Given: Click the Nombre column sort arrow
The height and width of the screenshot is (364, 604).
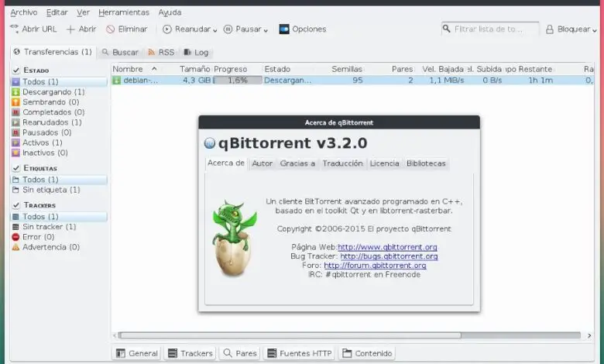Looking at the screenshot, I should (x=154, y=69).
